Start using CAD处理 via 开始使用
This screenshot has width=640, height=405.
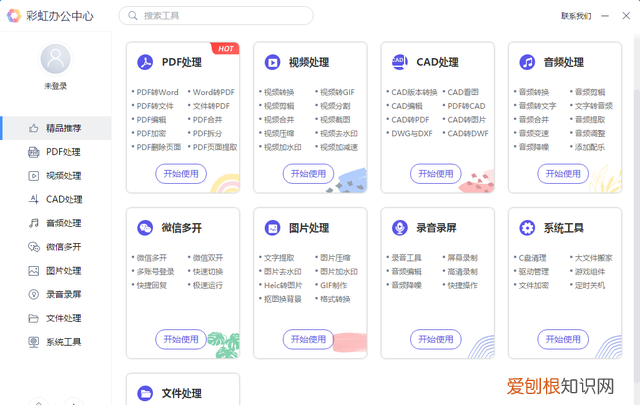436,174
